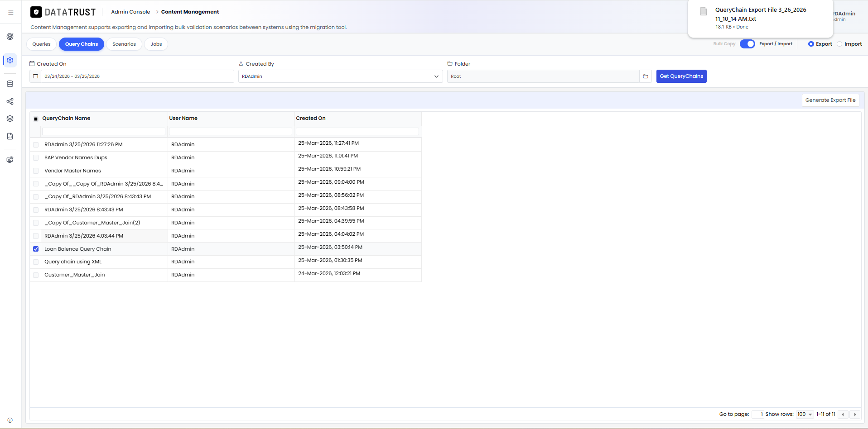Browse folders with the folder icon button
The image size is (868, 429).
646,76
